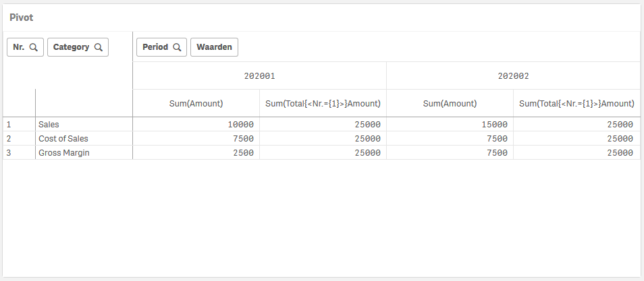The width and height of the screenshot is (644, 281).
Task: Click Nr. value 3 in Gross Margin row
Action: point(19,152)
